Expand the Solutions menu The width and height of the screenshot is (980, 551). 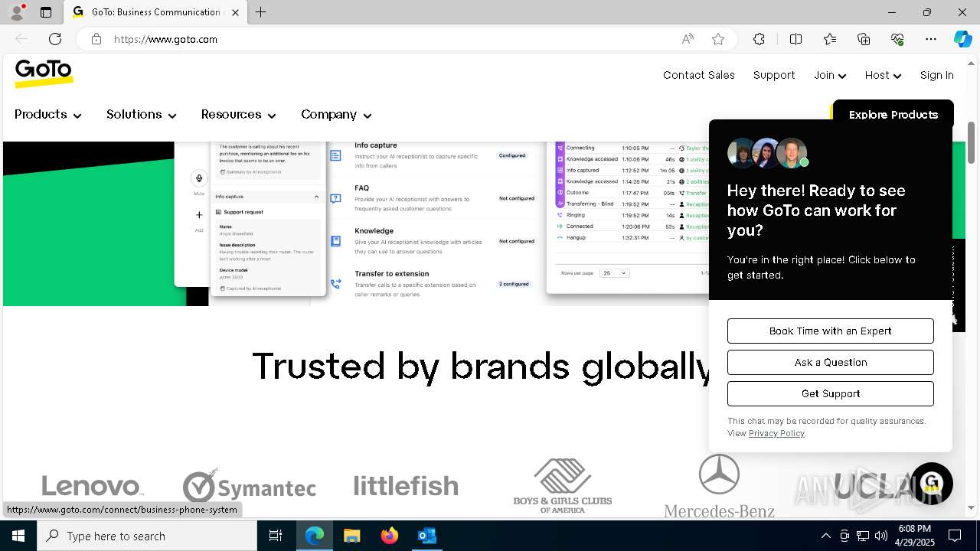pos(141,115)
